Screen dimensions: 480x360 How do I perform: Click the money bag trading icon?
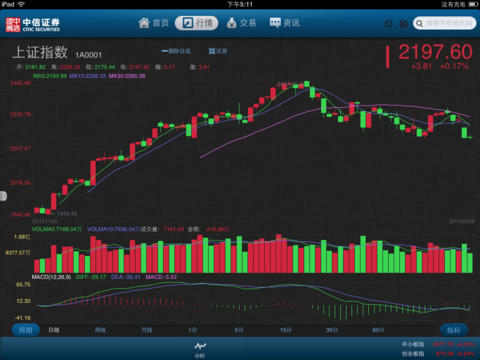coord(232,23)
